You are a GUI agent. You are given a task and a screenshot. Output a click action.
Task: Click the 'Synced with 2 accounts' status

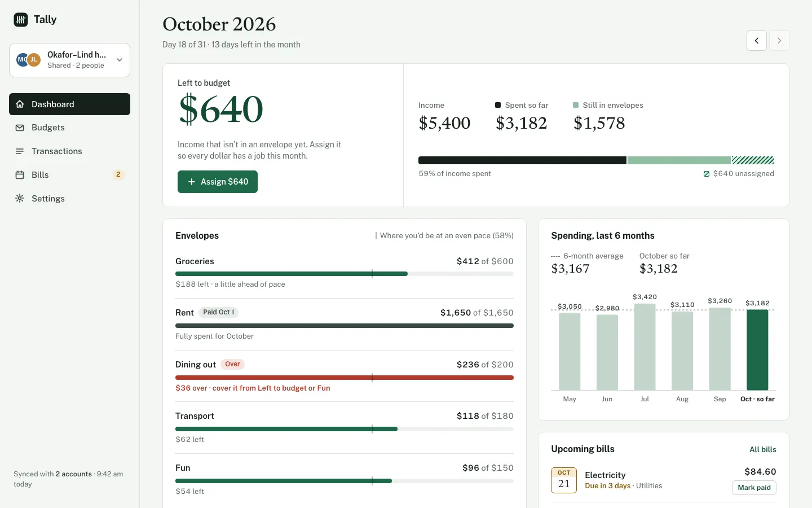coord(68,479)
